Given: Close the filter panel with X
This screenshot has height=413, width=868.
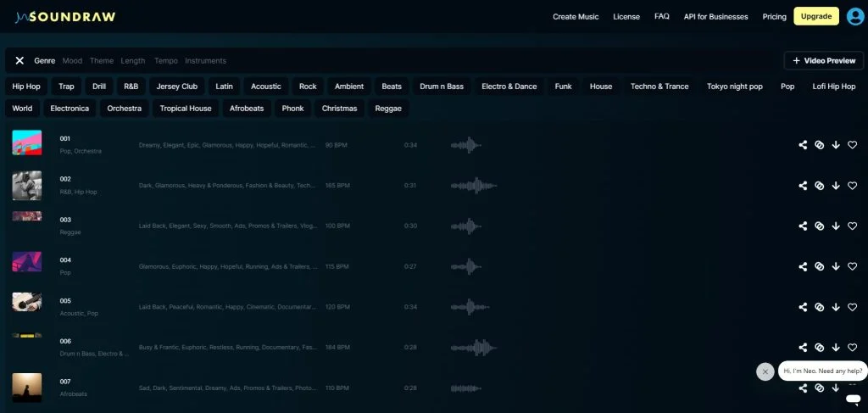Looking at the screenshot, I should tap(19, 60).
